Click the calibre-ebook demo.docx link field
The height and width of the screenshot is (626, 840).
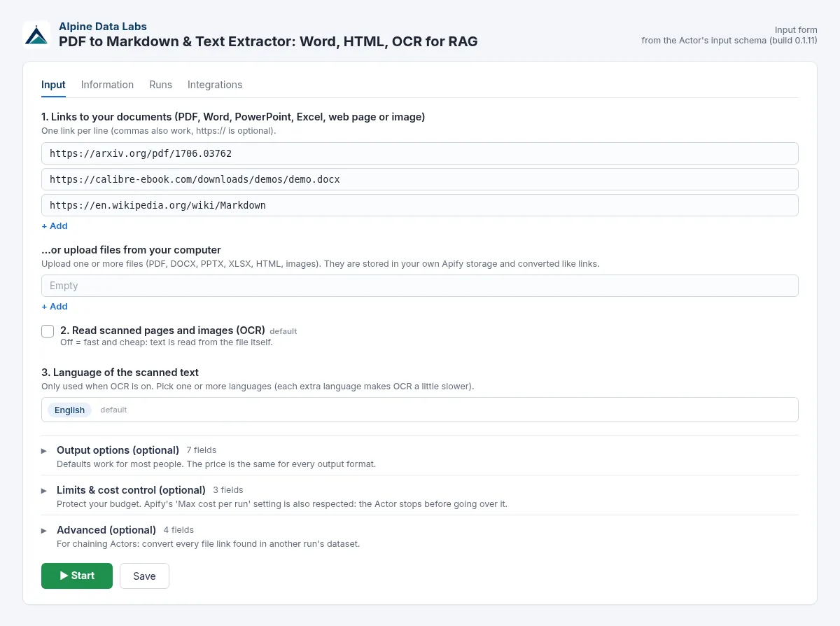coord(420,179)
